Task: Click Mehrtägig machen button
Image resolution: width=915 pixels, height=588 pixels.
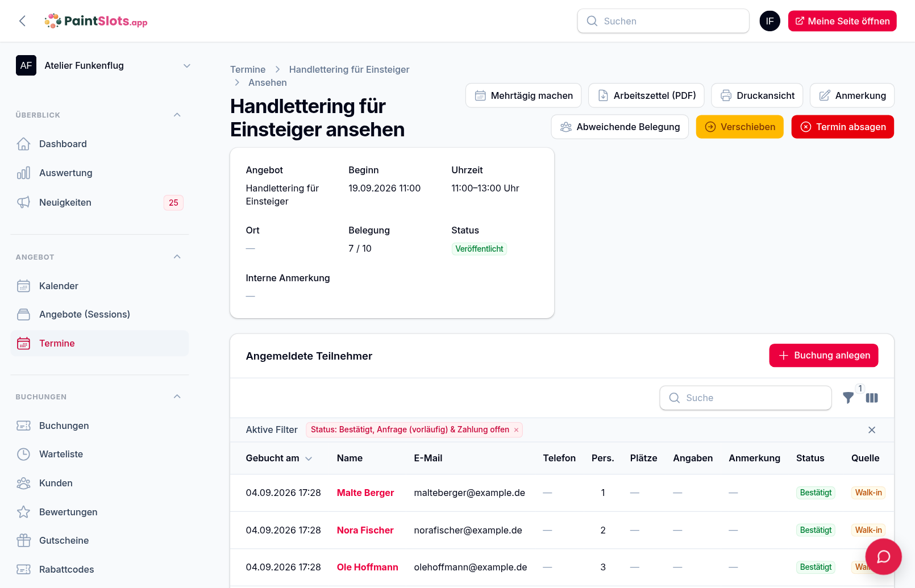Action: (523, 95)
